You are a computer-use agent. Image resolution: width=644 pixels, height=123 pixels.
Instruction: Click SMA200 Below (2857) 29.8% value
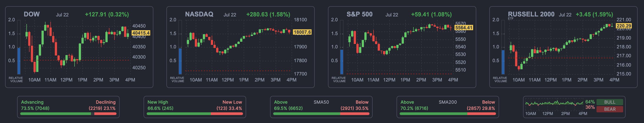pyautogui.click(x=481, y=108)
